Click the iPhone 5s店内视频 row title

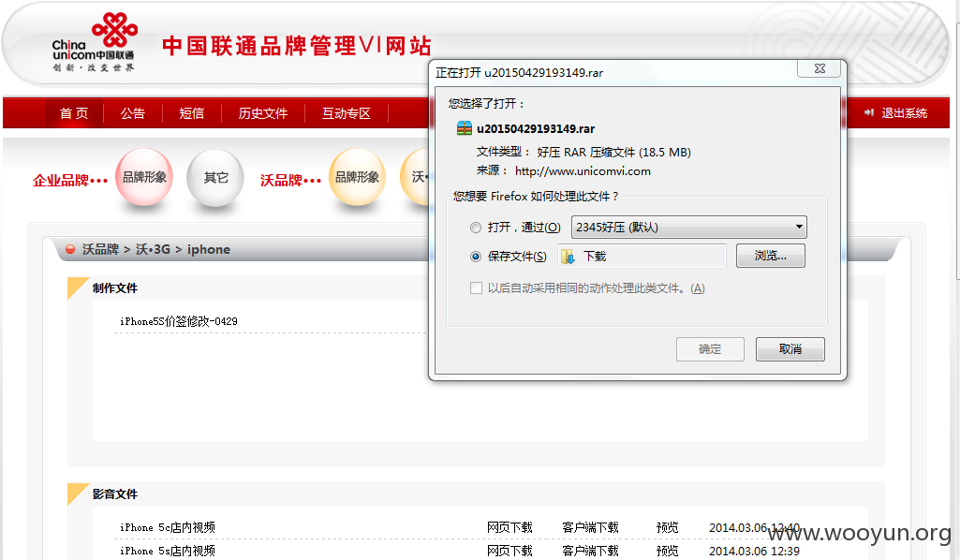[x=168, y=551]
